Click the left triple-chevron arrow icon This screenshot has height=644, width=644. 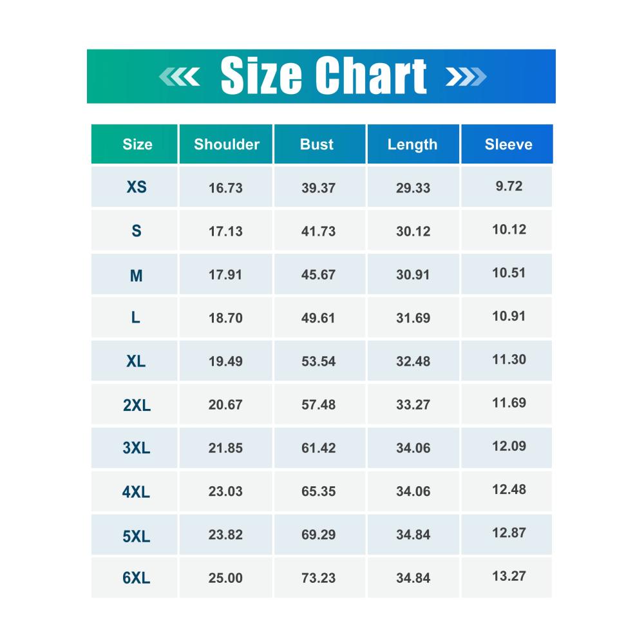pyautogui.click(x=180, y=77)
